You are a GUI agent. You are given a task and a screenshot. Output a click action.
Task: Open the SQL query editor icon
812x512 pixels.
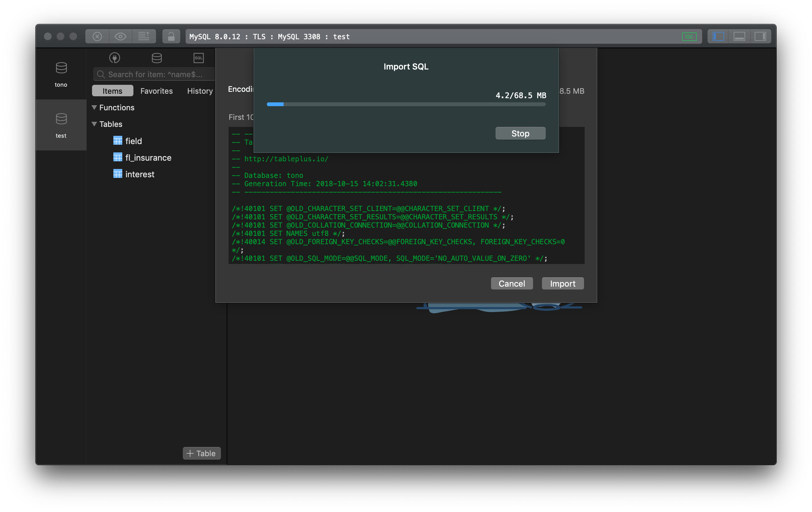[199, 58]
